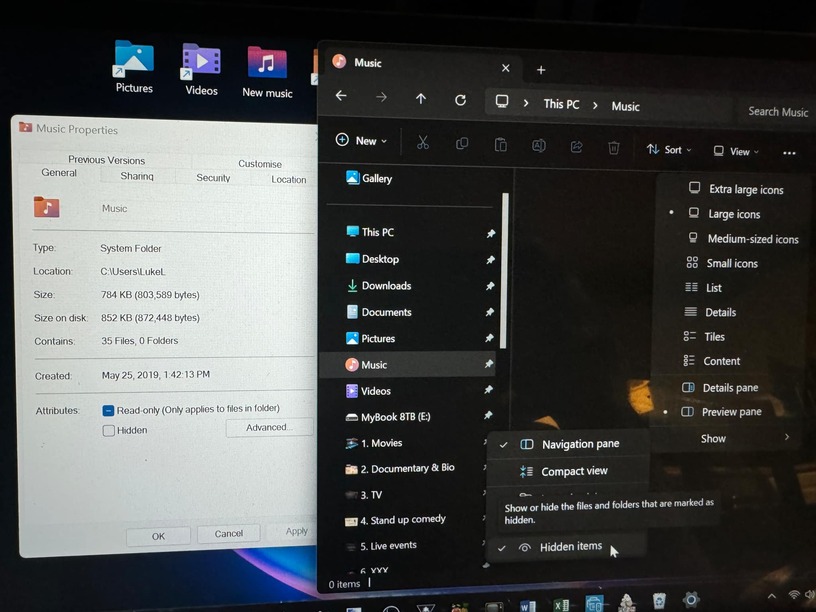This screenshot has width=816, height=612.
Task: Click the Copy icon in toolbar
Action: point(462,143)
